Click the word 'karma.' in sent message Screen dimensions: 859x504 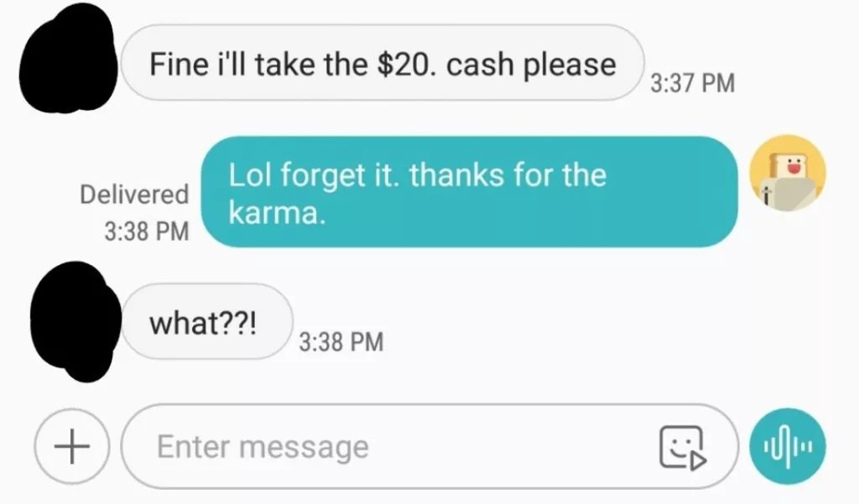[x=277, y=212]
